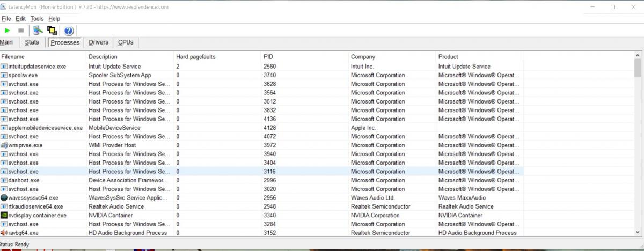Viewport: 644px width, 251px height.
Task: Click the rtkaudioservice64.exe file icon
Action: pyautogui.click(x=4, y=206)
